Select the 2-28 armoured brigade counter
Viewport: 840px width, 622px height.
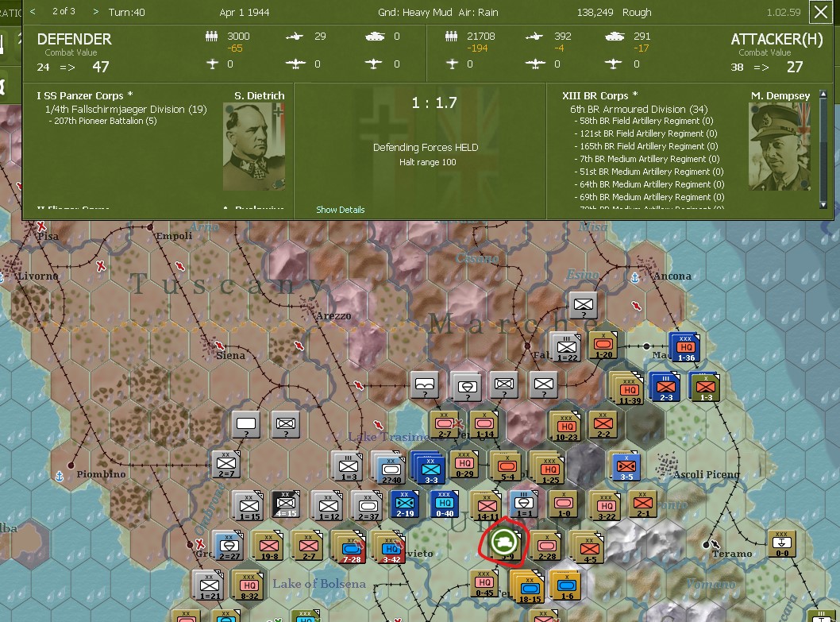pos(546,547)
